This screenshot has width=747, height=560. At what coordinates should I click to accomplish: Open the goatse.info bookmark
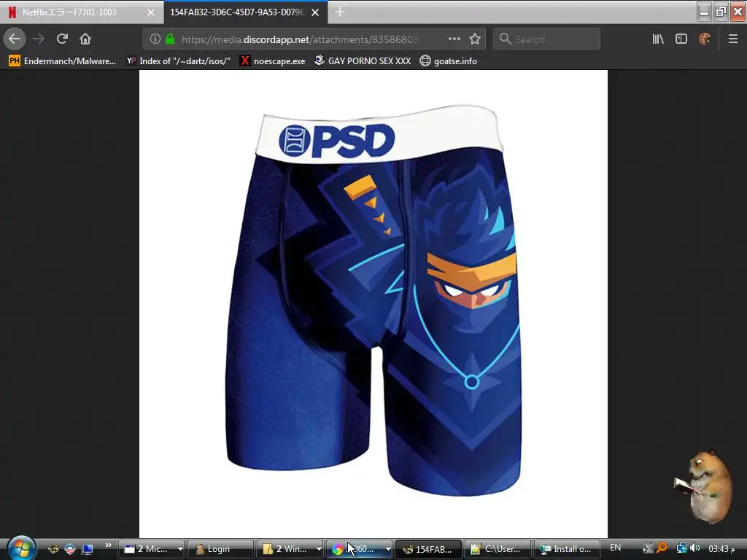(x=449, y=61)
